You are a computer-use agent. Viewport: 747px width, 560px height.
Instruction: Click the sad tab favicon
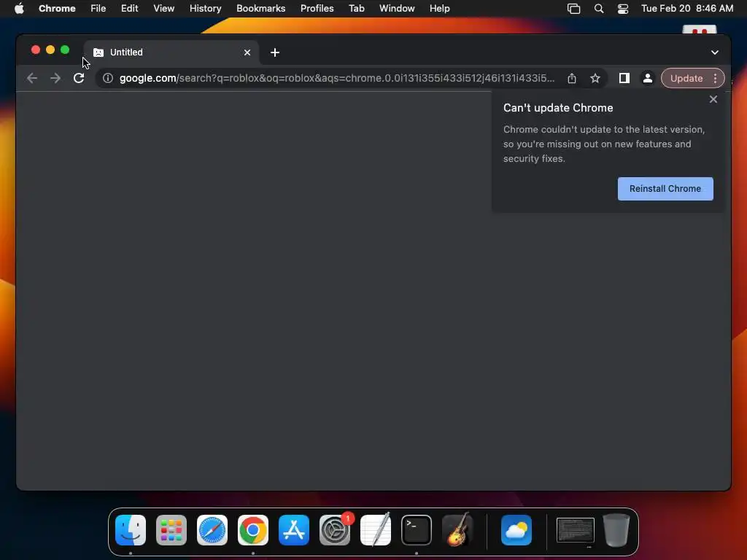click(x=98, y=52)
